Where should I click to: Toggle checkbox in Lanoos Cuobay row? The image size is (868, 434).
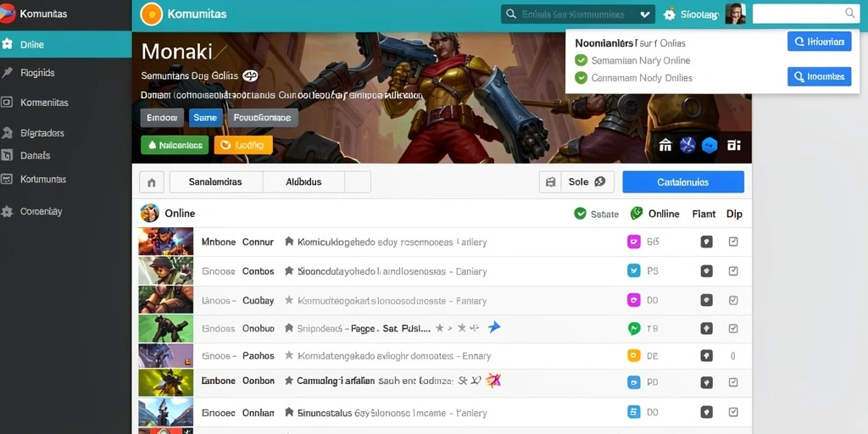[733, 300]
